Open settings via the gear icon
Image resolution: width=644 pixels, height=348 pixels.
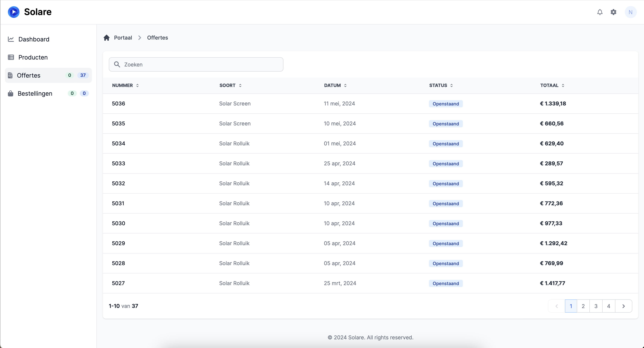[x=613, y=12]
